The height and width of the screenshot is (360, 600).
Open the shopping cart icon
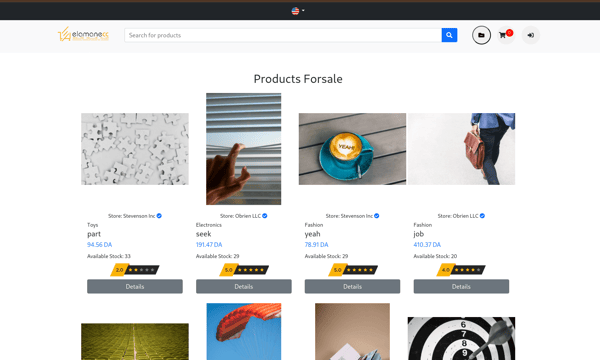coord(506,35)
